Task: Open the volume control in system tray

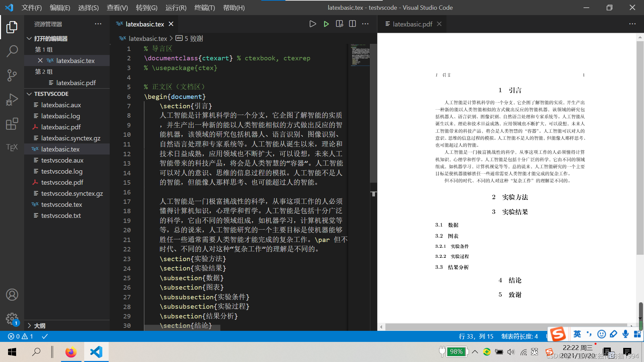Action: 511,352
